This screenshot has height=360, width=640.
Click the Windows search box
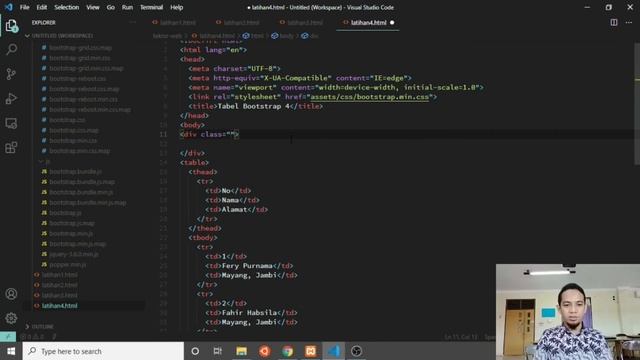coord(103,351)
